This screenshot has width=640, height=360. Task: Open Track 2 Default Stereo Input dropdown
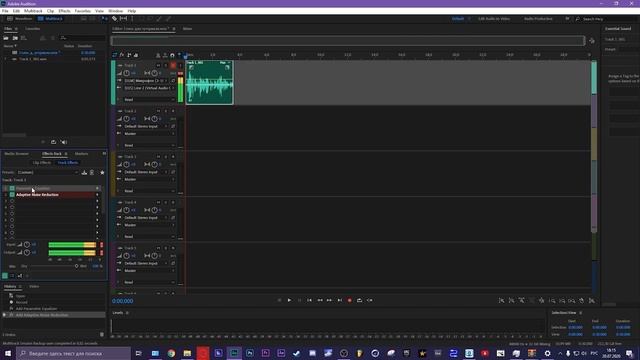(x=147, y=127)
